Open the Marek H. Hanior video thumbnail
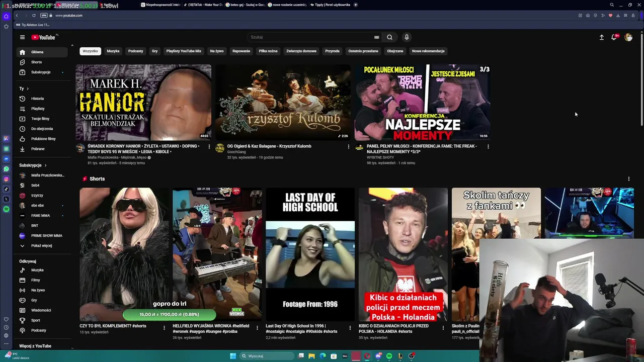The width and height of the screenshot is (644, 362). tap(143, 102)
